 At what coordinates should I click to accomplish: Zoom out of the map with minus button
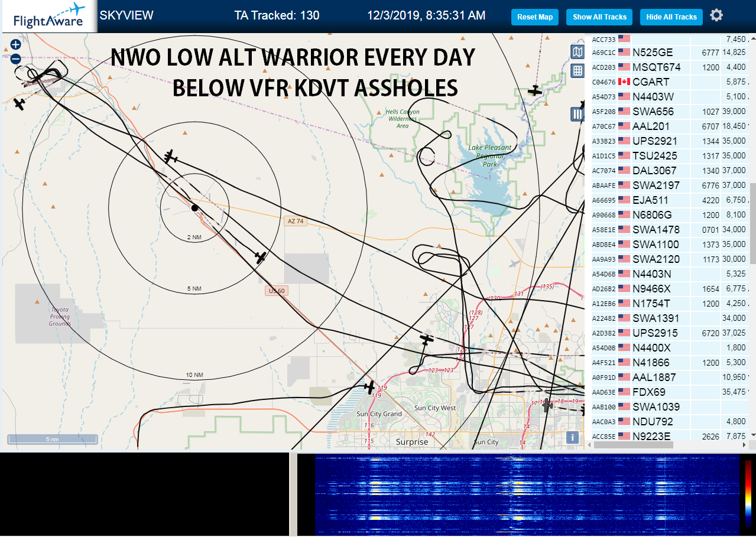pyautogui.click(x=15, y=59)
